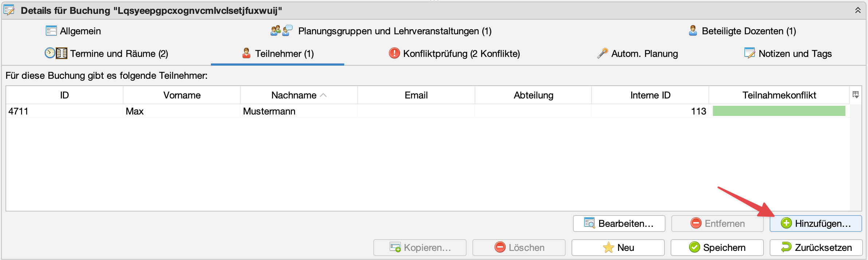Open the table column configuration menu

[x=856, y=95]
